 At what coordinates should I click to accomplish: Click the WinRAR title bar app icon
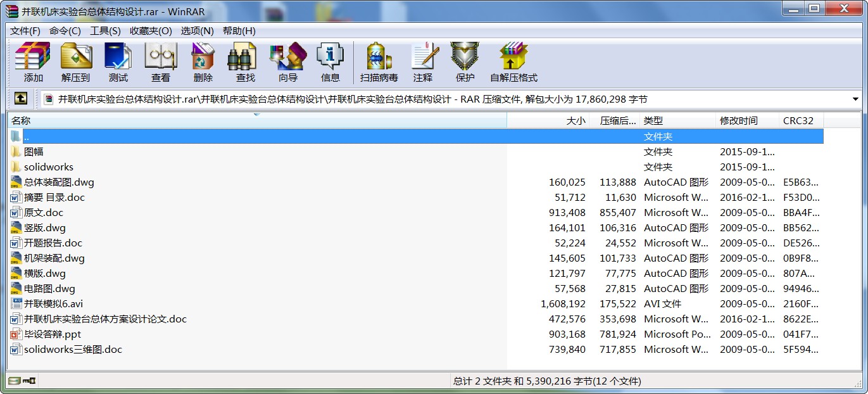coord(12,11)
